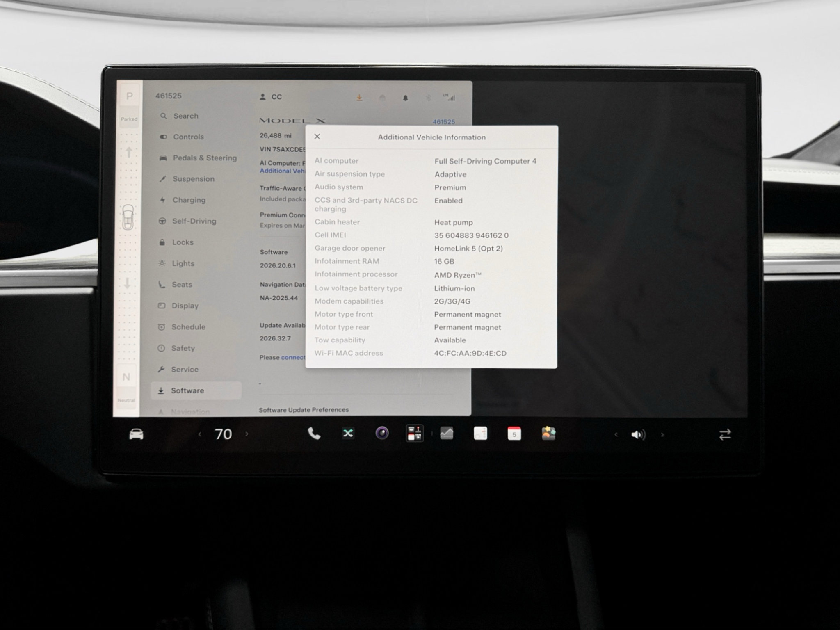
Task: Close the Additional Vehicle Information dialog
Action: point(317,137)
